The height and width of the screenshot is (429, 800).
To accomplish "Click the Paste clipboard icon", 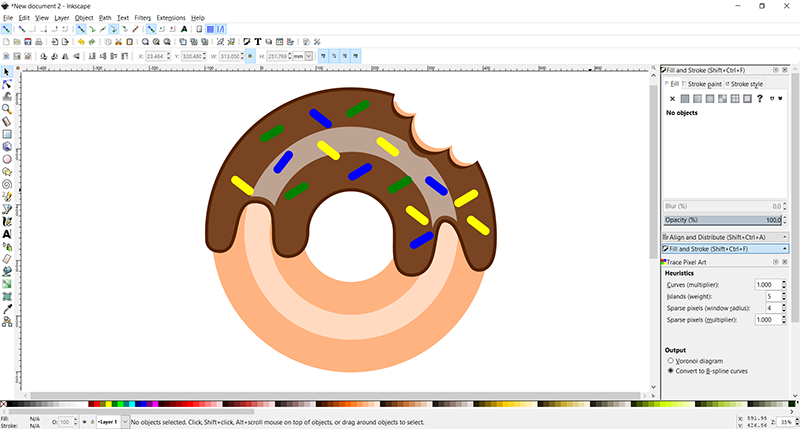I will point(130,42).
